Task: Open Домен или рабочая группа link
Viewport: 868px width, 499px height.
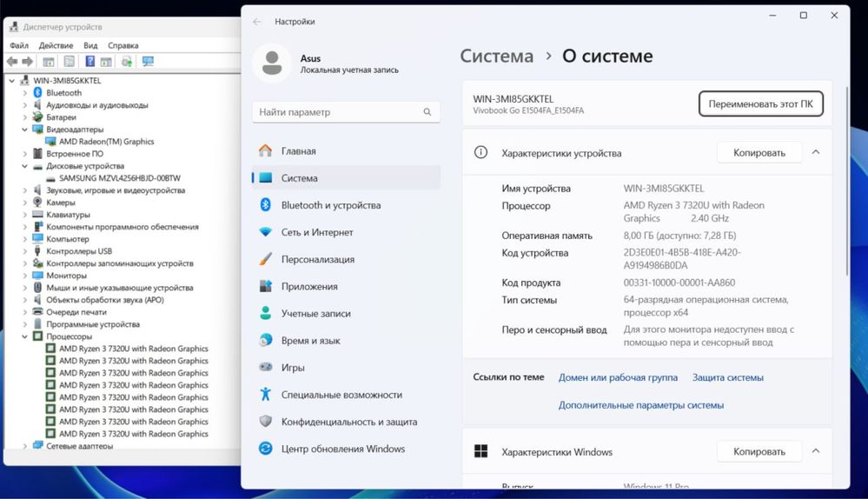Action: [618, 377]
